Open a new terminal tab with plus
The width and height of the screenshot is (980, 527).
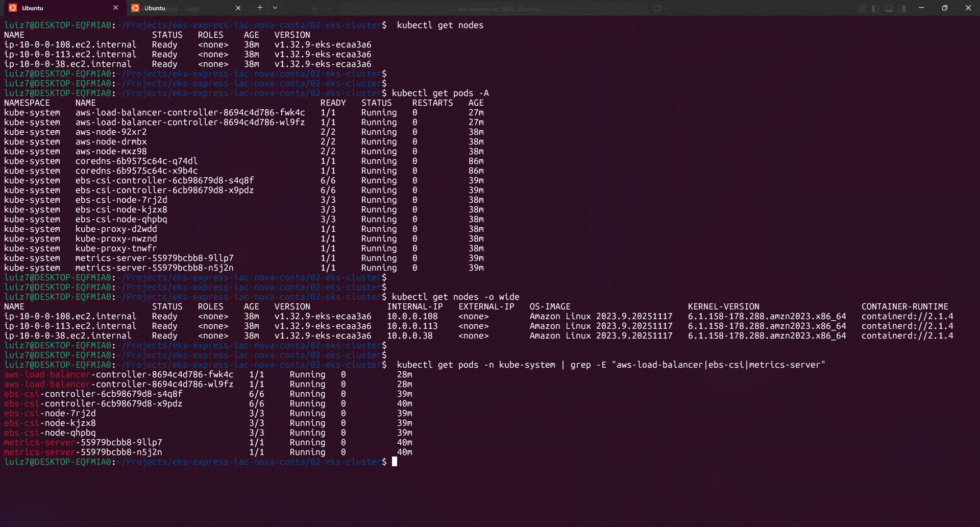(260, 8)
